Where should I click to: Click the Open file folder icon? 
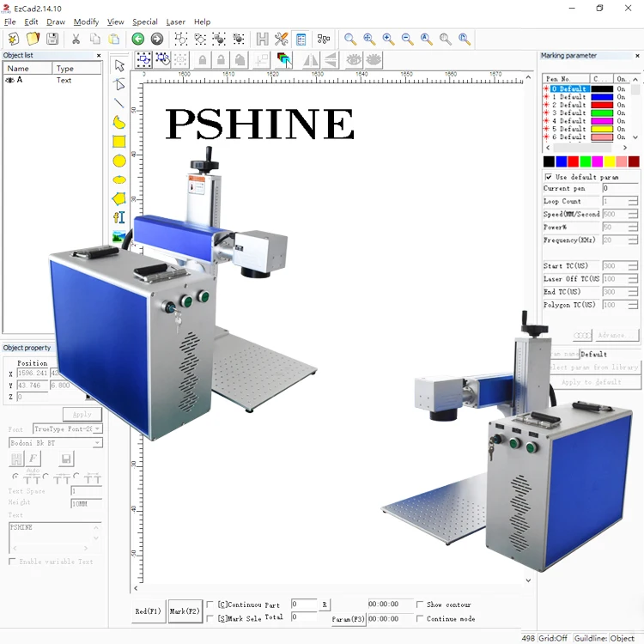(x=33, y=39)
